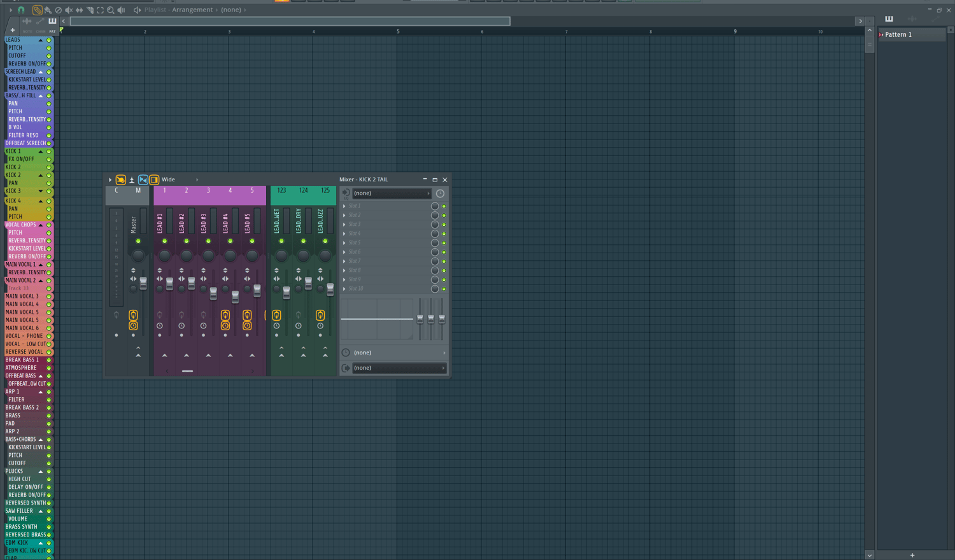Mute LEAD #2 mixer track green light
955x560 pixels.
[x=187, y=241]
